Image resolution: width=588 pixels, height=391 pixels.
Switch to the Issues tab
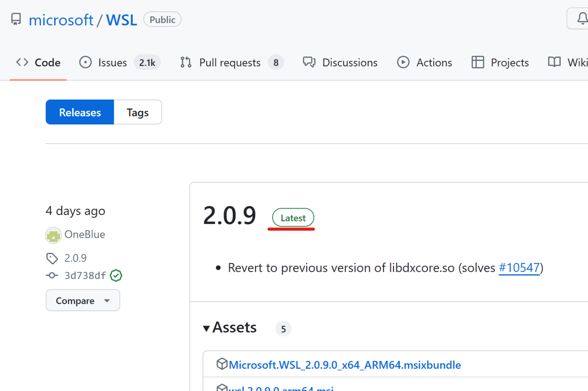[120, 63]
